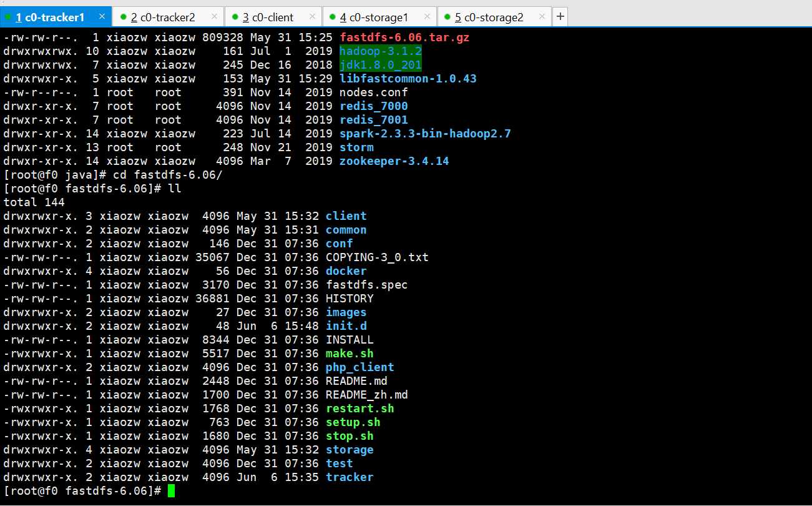Open the c0-storage1 session tab
The image size is (812, 506).
point(379,17)
